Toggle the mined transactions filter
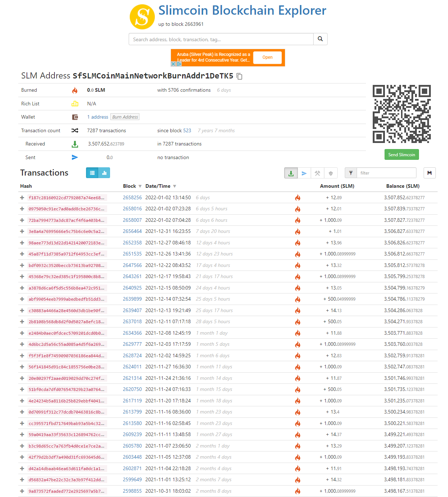Screen dimensions: 448x497 pyautogui.click(x=317, y=173)
